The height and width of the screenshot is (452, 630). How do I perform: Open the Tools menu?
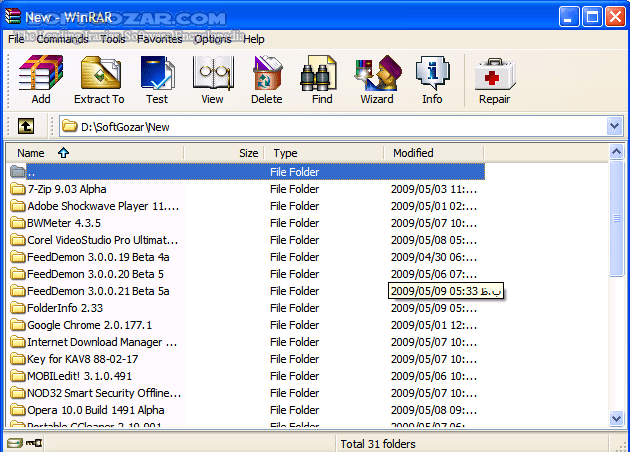113,39
